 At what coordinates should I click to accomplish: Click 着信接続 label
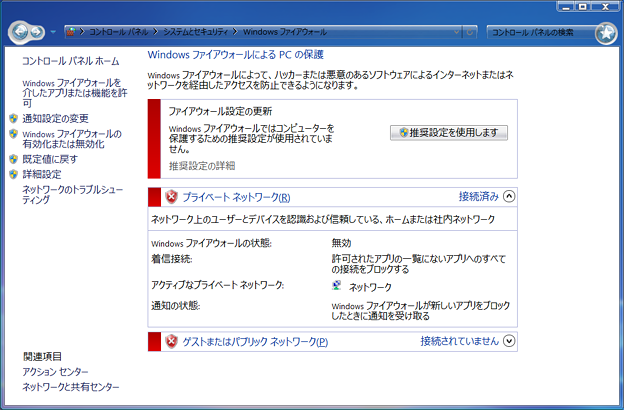[172, 259]
